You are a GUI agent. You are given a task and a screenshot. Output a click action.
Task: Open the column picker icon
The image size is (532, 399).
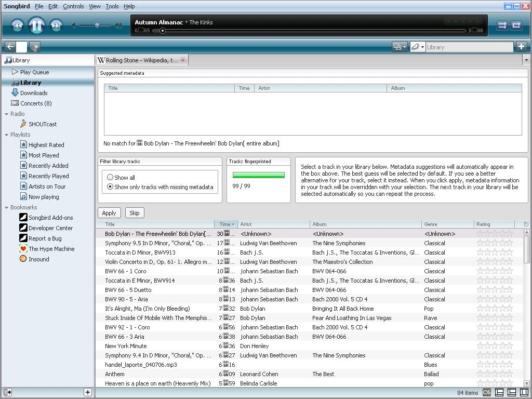tap(526, 224)
